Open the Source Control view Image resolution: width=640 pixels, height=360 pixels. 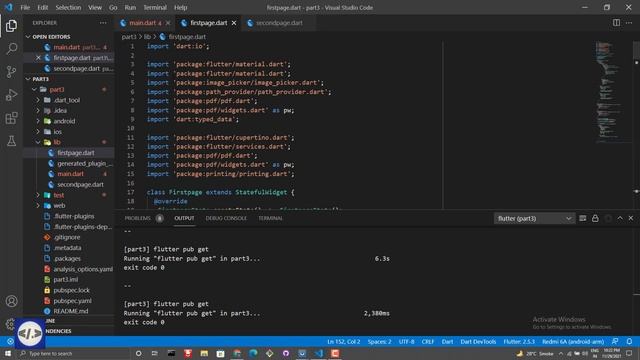11,72
